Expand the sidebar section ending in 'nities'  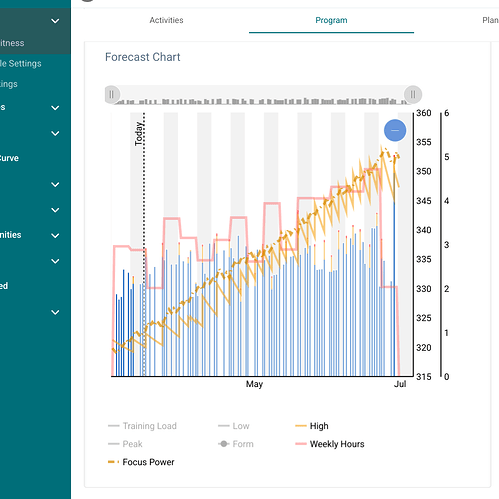click(55, 235)
